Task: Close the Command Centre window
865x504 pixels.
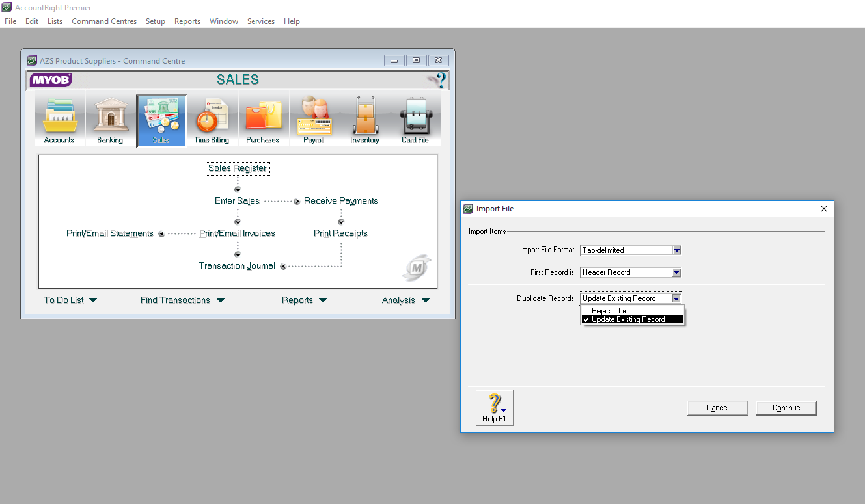Action: [439, 60]
